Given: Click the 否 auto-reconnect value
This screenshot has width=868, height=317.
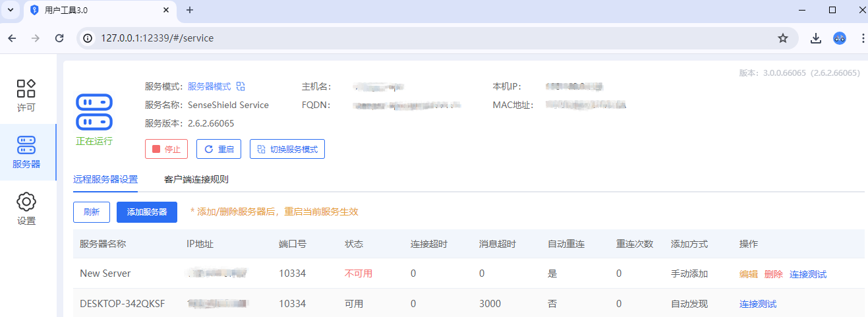Looking at the screenshot, I should pos(552,304).
